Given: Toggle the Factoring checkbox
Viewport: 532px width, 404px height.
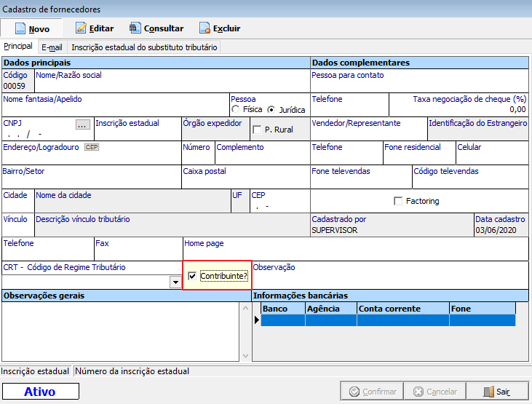Looking at the screenshot, I should pos(398,201).
